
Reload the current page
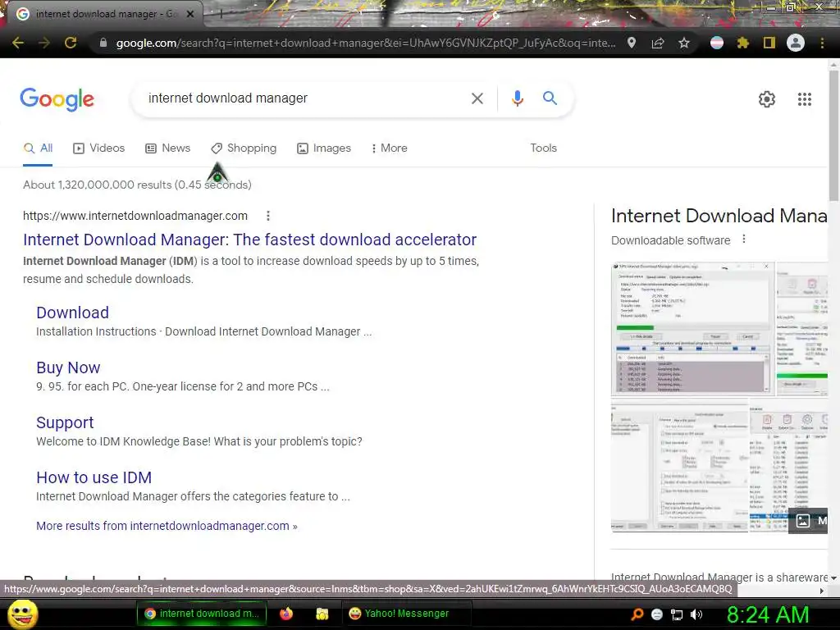point(71,43)
